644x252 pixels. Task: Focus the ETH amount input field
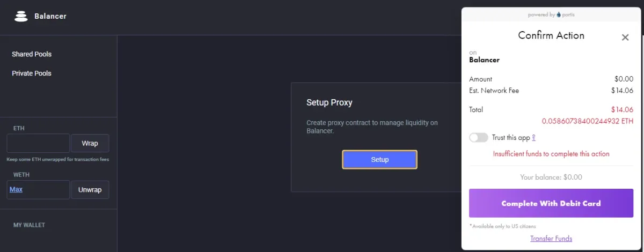pos(38,143)
